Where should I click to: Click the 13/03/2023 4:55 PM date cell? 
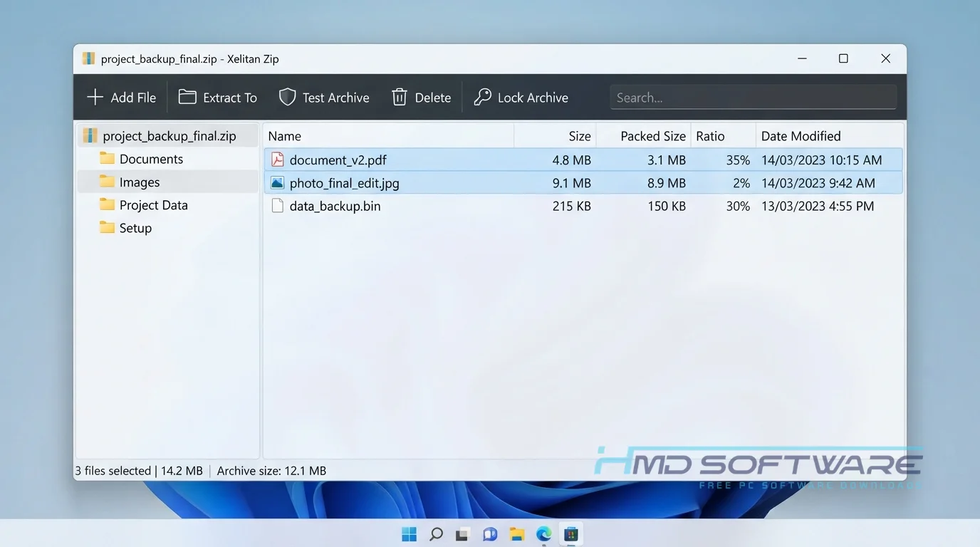(x=818, y=206)
